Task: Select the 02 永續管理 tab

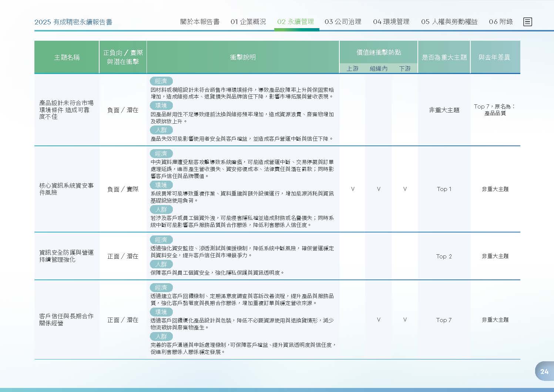Action: (x=295, y=22)
